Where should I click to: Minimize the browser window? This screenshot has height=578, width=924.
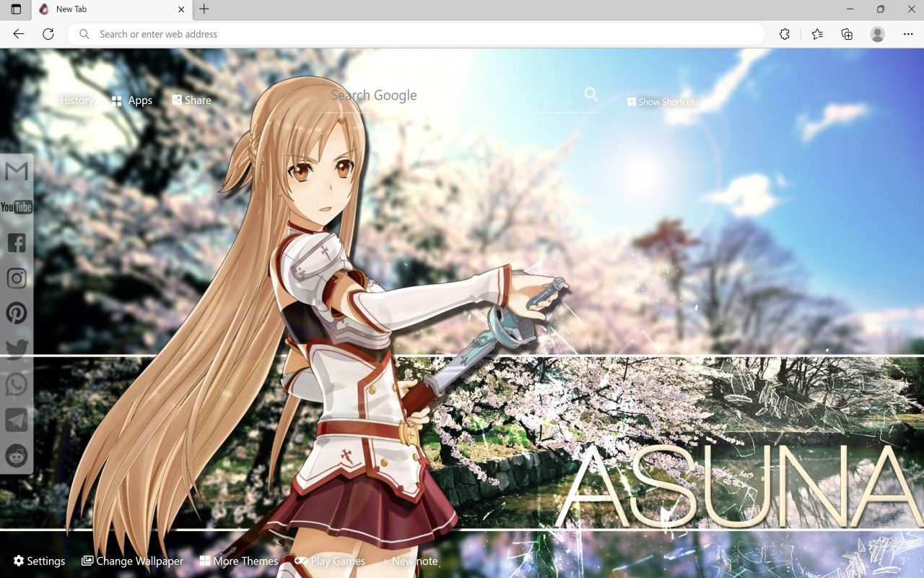(850, 9)
